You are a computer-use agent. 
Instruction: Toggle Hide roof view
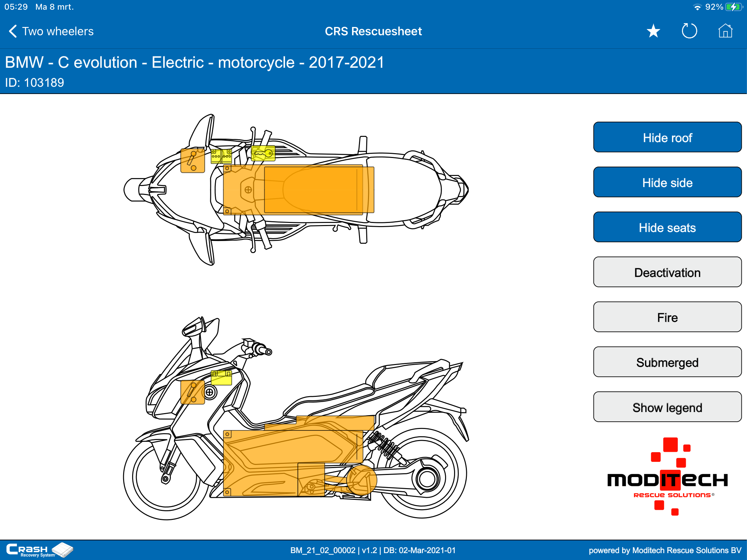667,137
